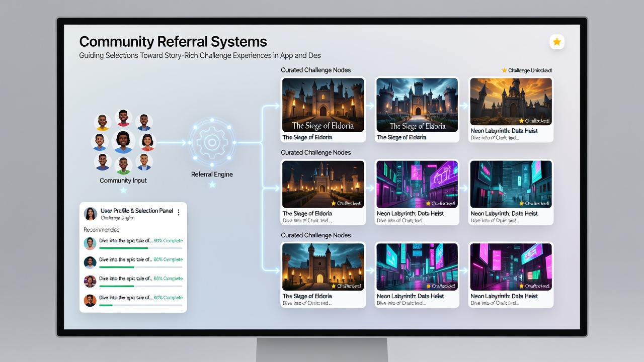Click the 'Challenge Unlocked!' label text

[x=530, y=70]
